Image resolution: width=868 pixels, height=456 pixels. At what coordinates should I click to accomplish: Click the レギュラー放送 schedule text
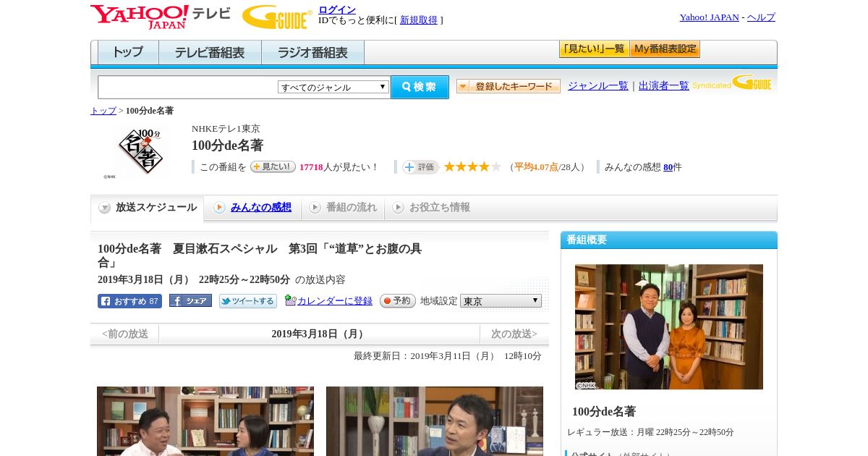coord(651,432)
